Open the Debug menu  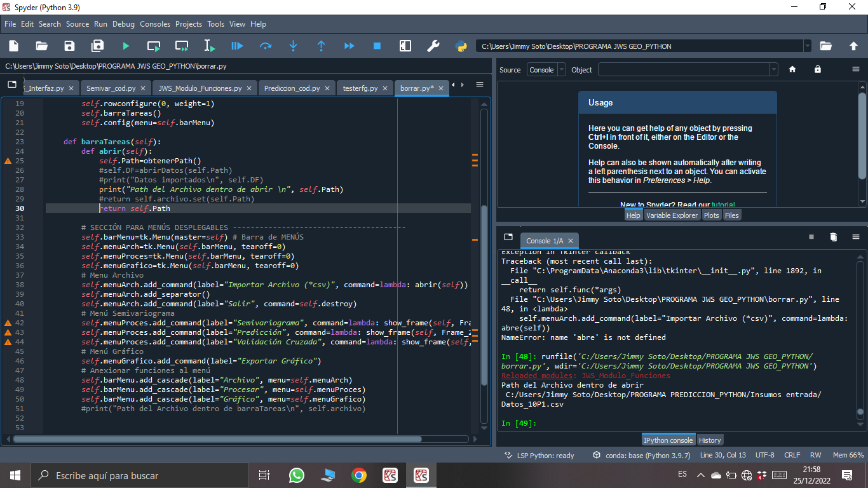124,24
